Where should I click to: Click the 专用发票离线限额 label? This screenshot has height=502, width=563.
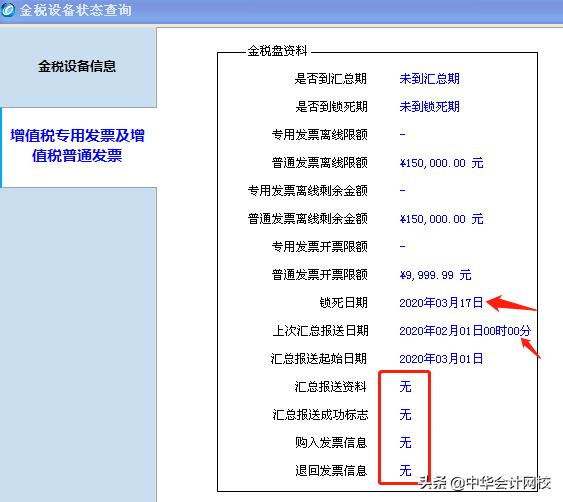click(x=320, y=135)
